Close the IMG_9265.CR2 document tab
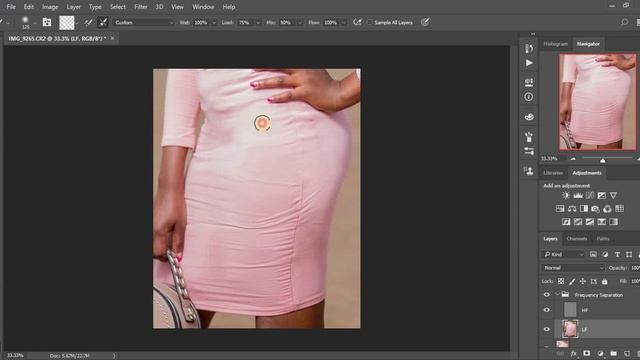The image size is (640, 360). click(112, 38)
